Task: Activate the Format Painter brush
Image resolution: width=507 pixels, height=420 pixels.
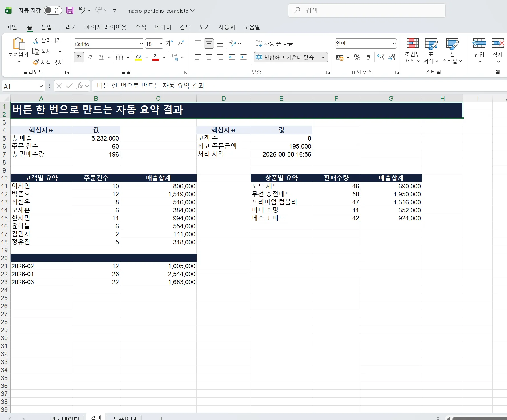Action: [x=36, y=62]
